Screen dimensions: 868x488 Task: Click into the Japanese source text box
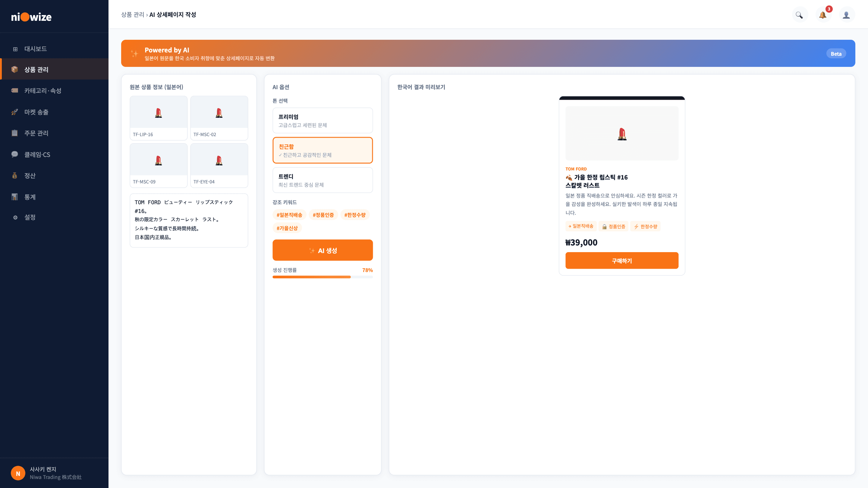click(x=189, y=220)
